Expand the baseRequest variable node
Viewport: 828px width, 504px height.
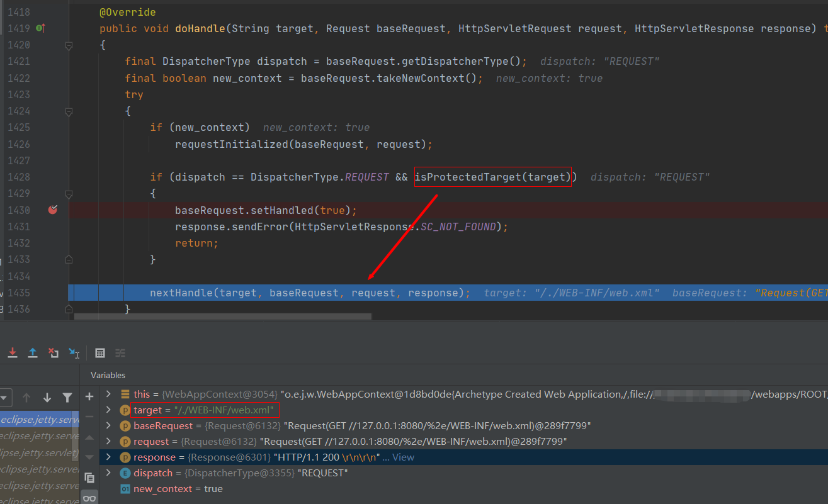(108, 426)
